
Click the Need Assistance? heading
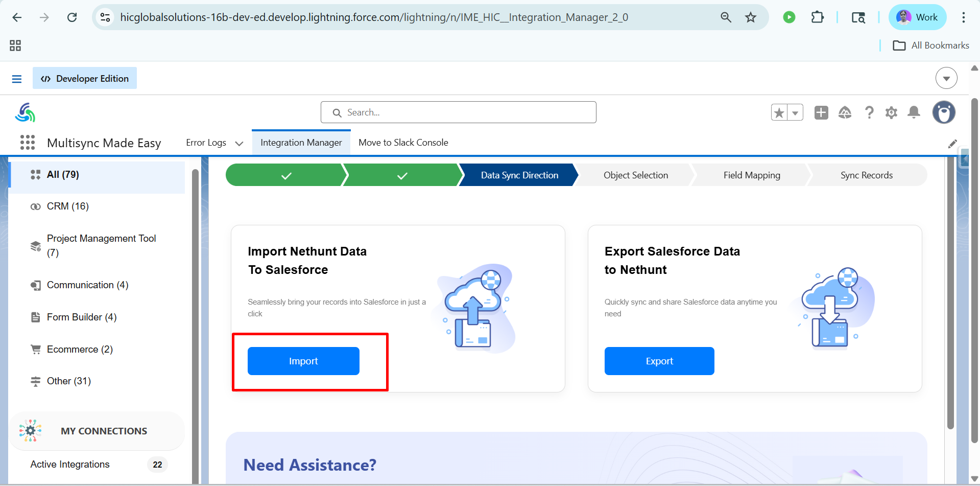coord(310,465)
